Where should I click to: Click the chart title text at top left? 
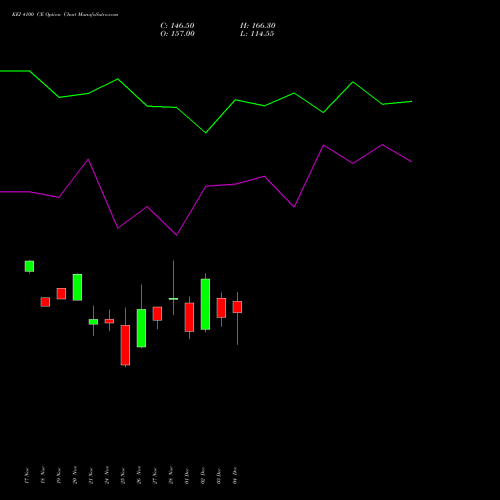65,15
